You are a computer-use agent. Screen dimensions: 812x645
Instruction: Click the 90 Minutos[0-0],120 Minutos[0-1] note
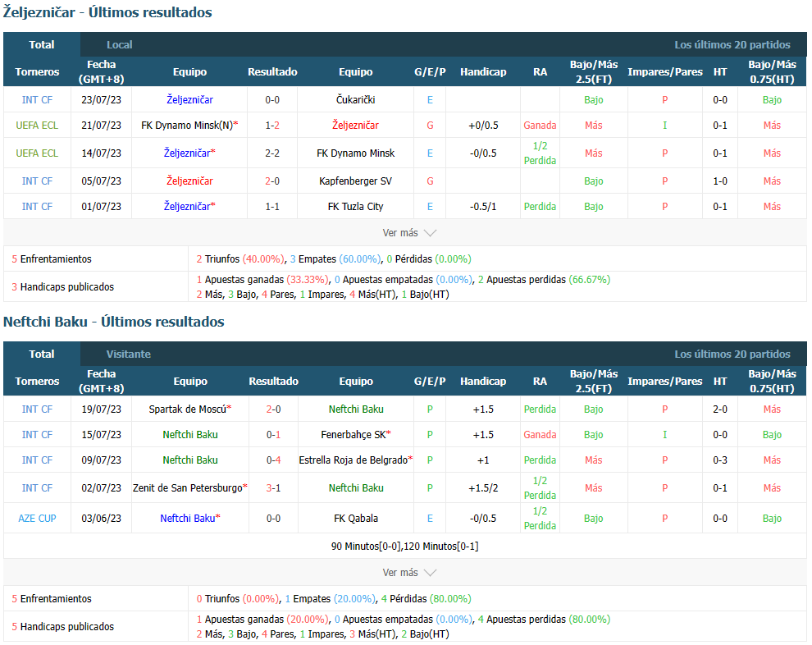click(x=404, y=546)
